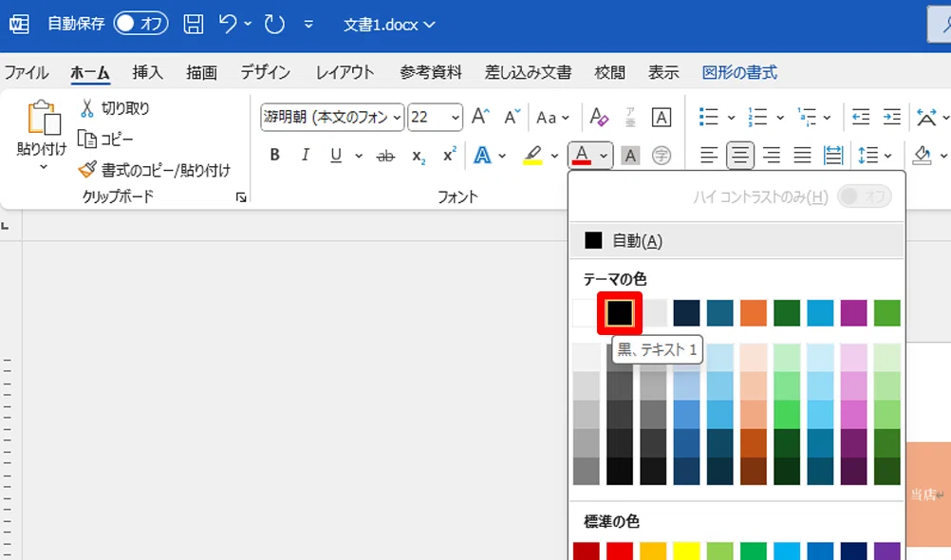This screenshot has width=951, height=560.
Task: Click the Copy (コピー) button
Action: tap(105, 140)
